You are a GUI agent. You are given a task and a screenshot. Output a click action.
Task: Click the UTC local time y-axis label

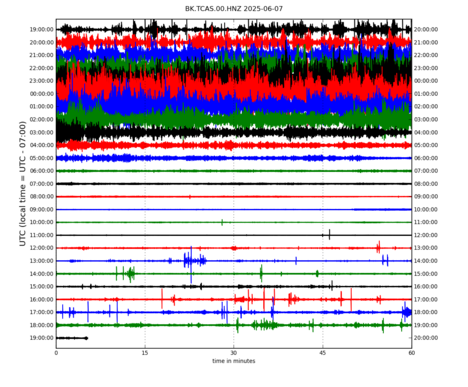[x=22, y=184]
